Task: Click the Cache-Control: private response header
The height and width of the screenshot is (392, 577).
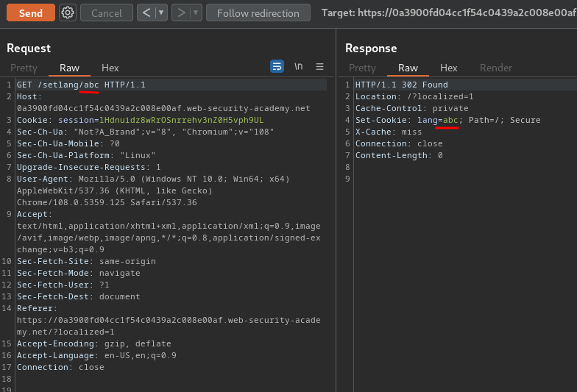Action: point(412,109)
